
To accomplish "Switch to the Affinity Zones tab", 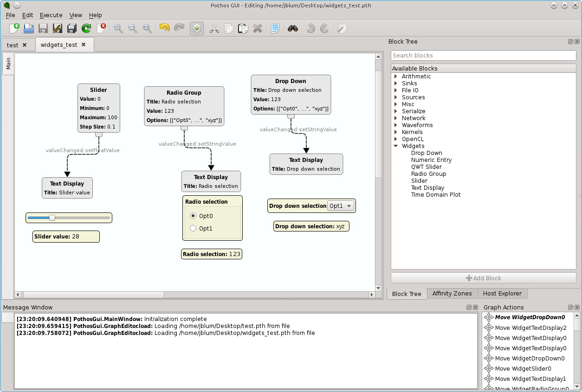I will (x=452, y=293).
